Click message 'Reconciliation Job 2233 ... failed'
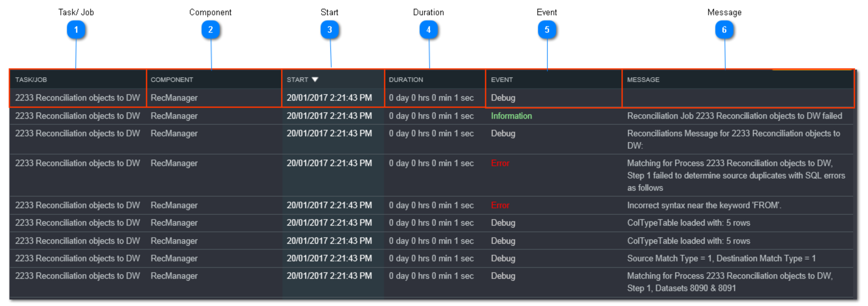The image size is (868, 306). 734,116
